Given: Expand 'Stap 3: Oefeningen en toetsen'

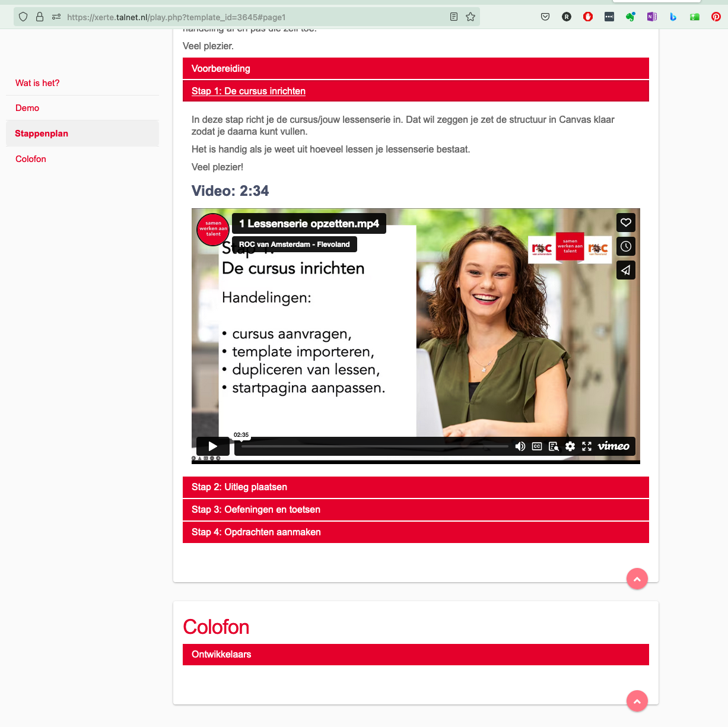Looking at the screenshot, I should tap(416, 510).
